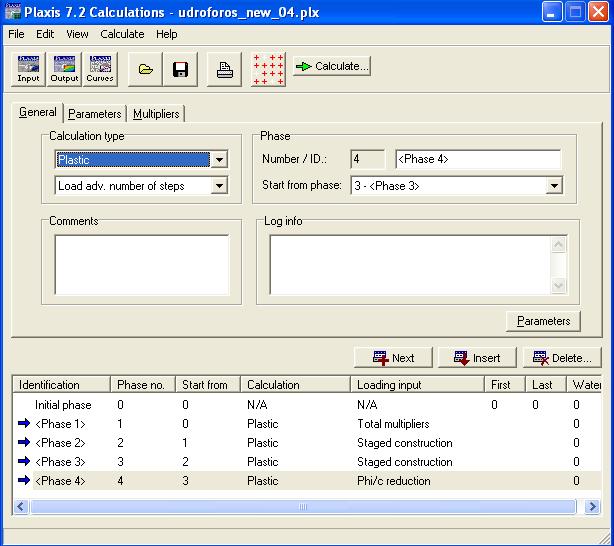This screenshot has height=546, width=614.
Task: Expand the Start from phase dropdown
Action: [554, 186]
